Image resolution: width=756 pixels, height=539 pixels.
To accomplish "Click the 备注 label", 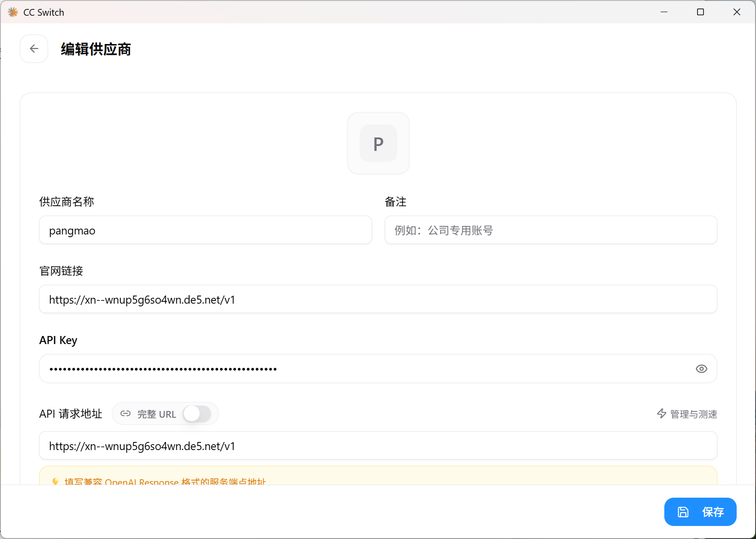I will 396,202.
